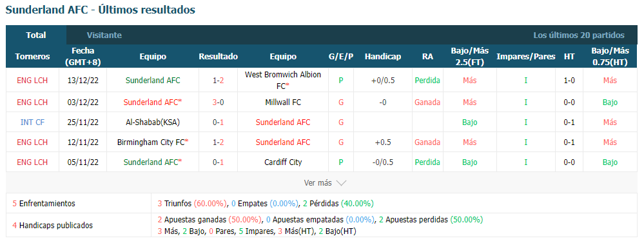Open West Bromwich Albion FC team link
This screenshot has height=243, width=644.
[283, 81]
